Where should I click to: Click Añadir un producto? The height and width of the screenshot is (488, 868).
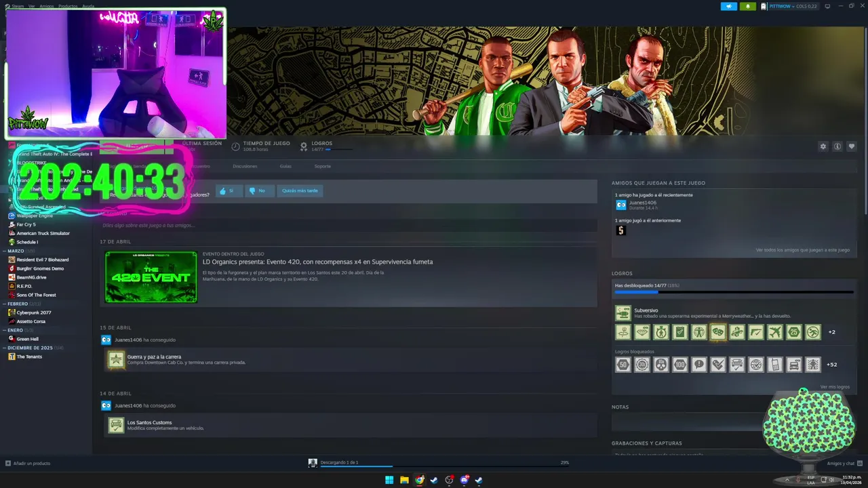coord(28,463)
